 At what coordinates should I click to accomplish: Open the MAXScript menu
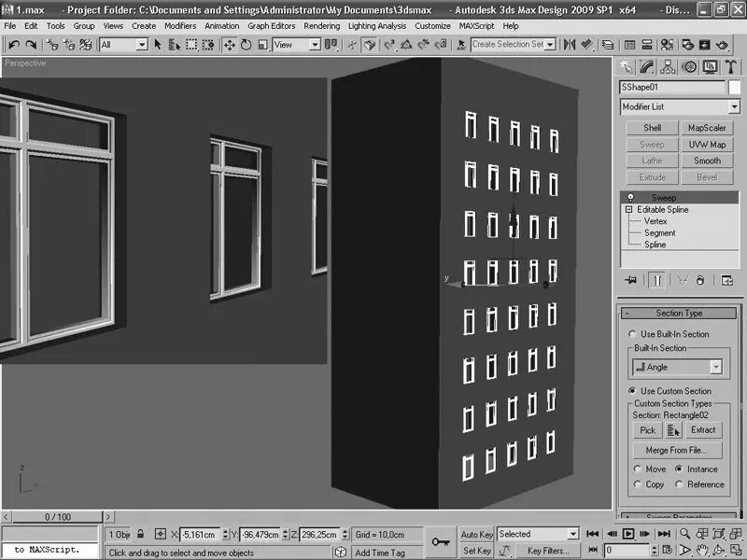(x=476, y=26)
